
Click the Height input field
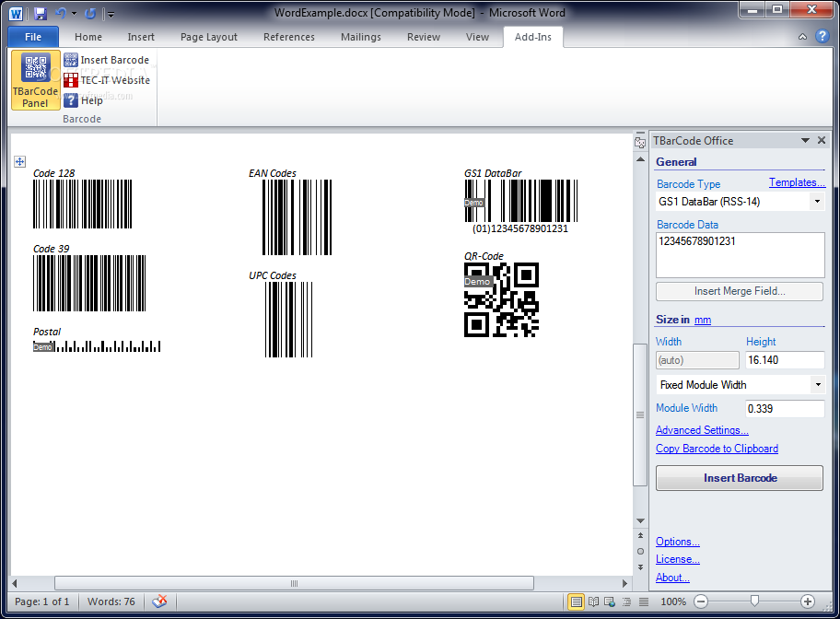785,360
